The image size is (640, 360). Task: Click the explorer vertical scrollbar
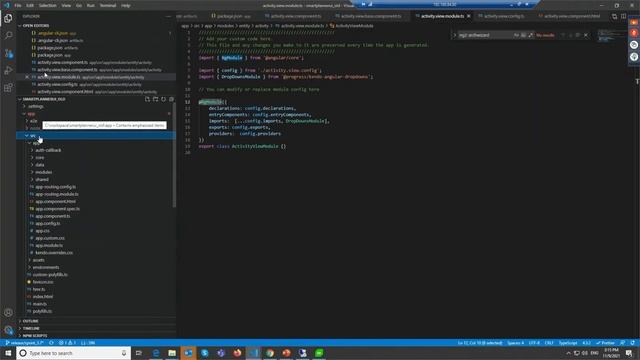(174, 155)
